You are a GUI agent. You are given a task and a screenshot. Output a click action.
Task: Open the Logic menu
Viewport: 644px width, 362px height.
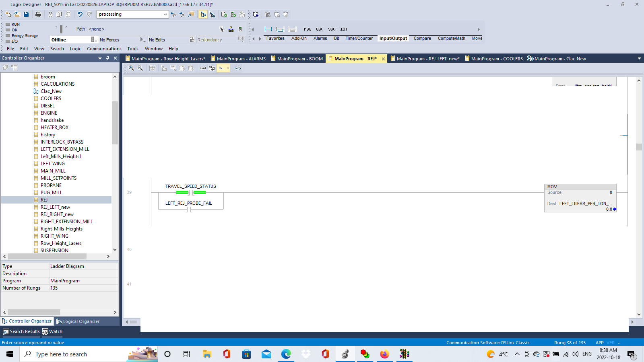(x=75, y=49)
